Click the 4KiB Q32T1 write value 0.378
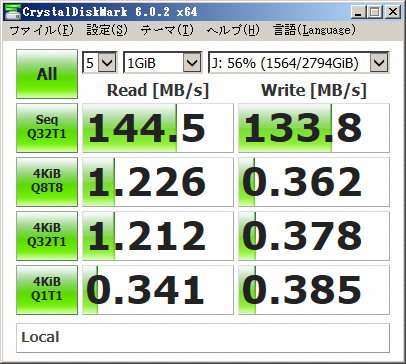406x364 pixels. [x=314, y=236]
